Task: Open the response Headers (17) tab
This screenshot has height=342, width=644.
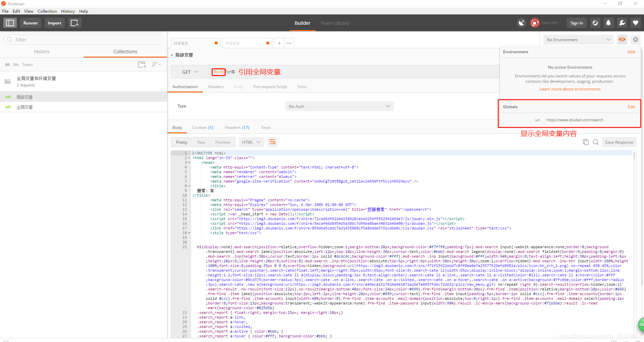Action: coord(237,128)
